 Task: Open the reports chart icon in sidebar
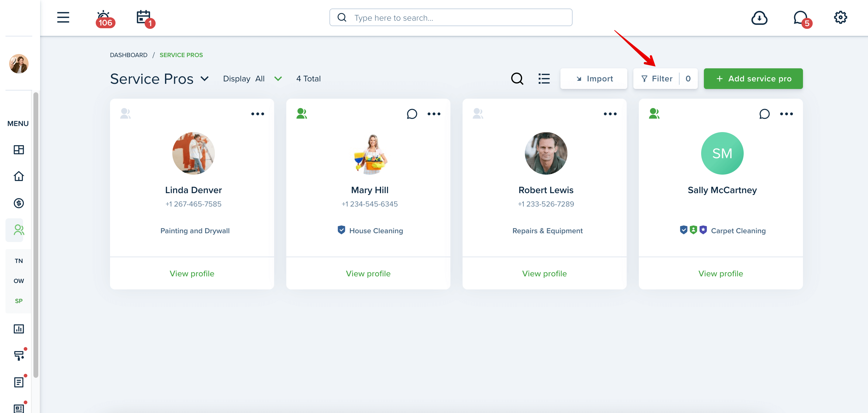click(19, 329)
